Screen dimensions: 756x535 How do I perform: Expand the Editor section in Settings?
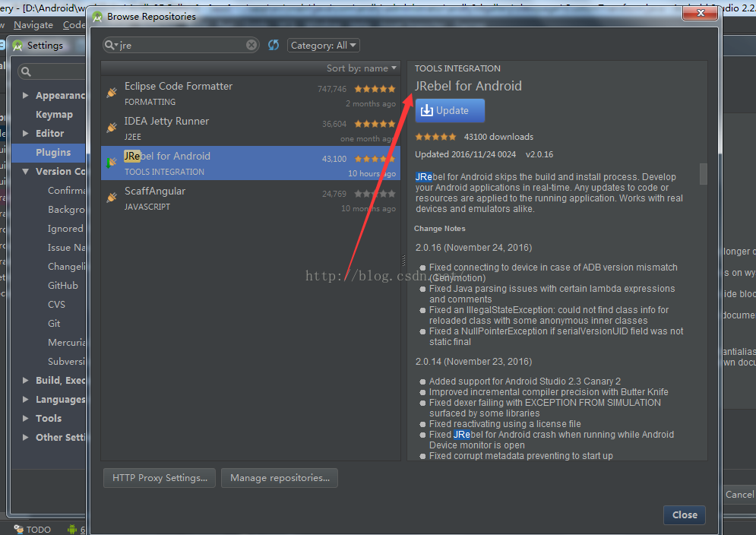[26, 133]
